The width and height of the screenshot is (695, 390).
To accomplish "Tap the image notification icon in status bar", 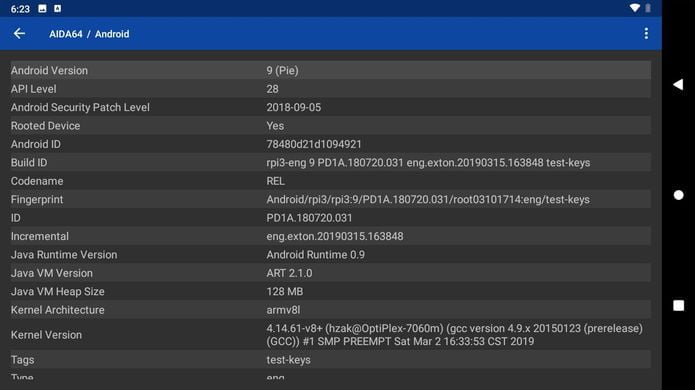I will (x=43, y=8).
